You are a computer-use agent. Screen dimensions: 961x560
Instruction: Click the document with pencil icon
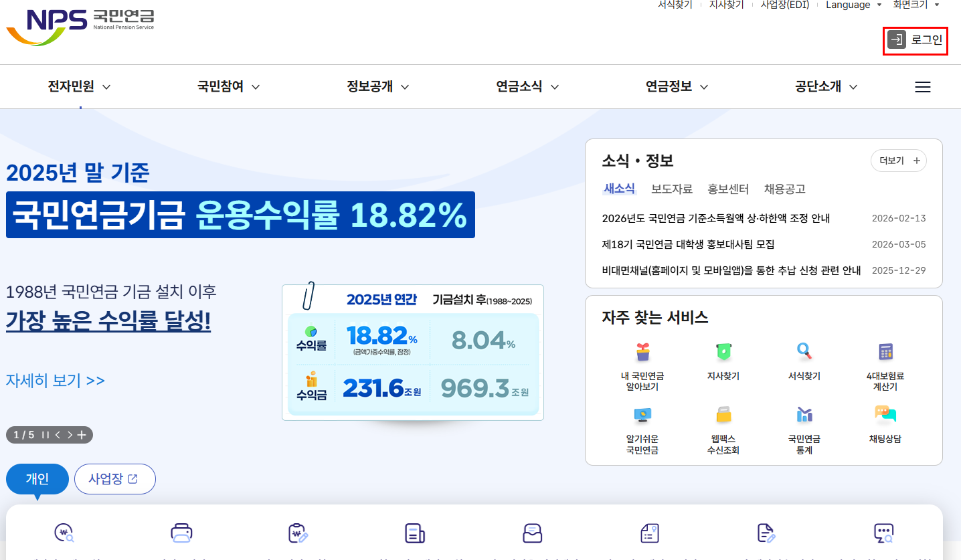[x=766, y=533]
